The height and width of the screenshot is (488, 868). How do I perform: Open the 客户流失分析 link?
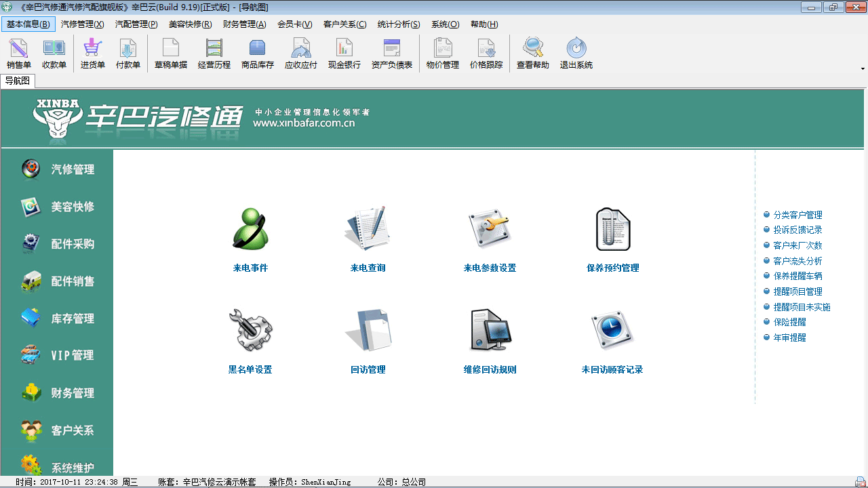(x=797, y=261)
